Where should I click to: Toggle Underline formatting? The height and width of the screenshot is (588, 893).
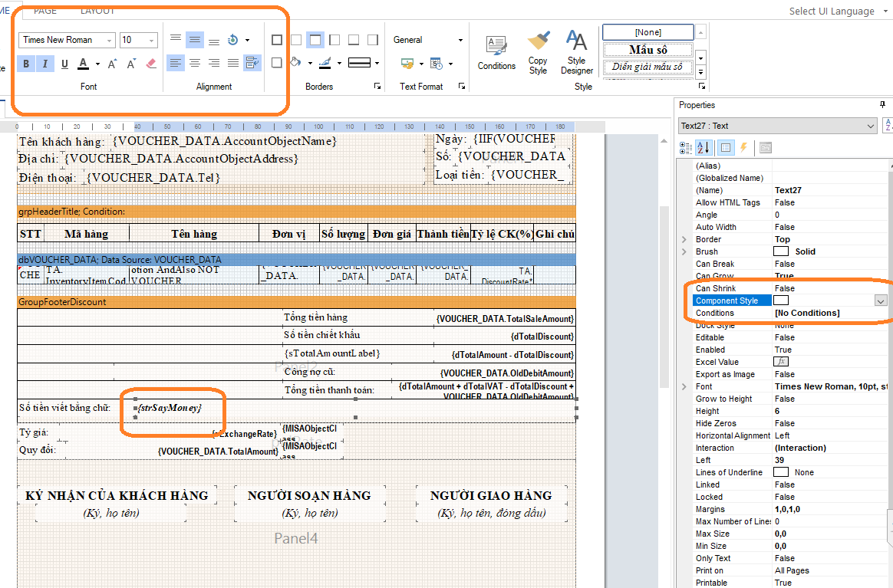coord(64,64)
